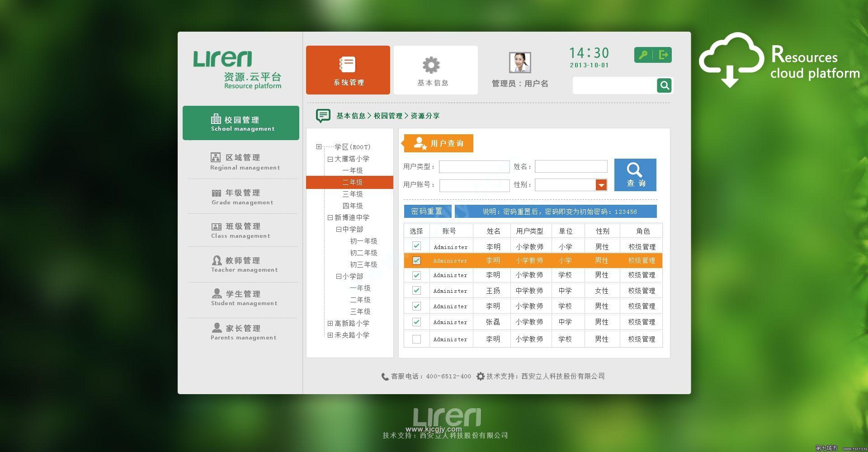The width and height of the screenshot is (868, 452).
Task: Check the empty checkbox in the last row
Action: pyautogui.click(x=416, y=339)
